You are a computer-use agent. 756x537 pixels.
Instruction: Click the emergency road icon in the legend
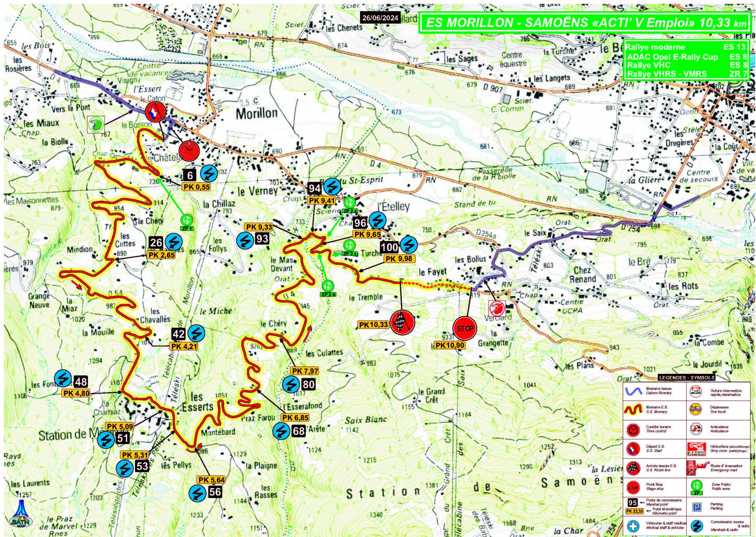[x=698, y=468]
